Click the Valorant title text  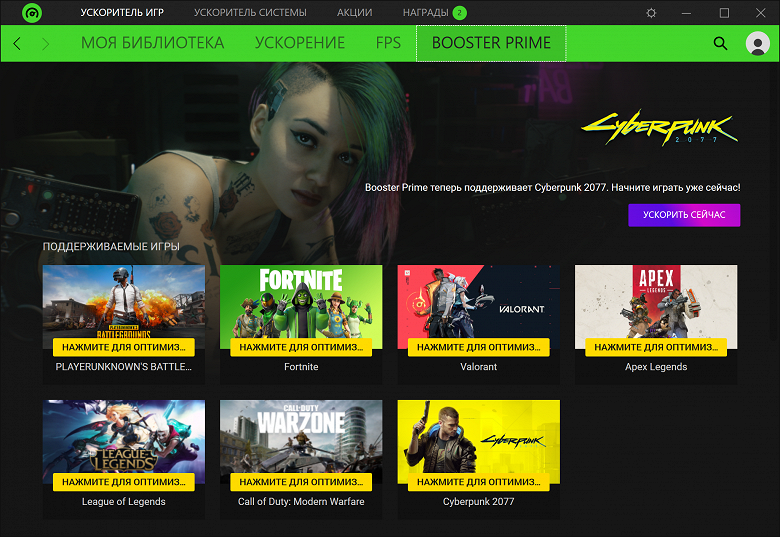[x=479, y=367]
